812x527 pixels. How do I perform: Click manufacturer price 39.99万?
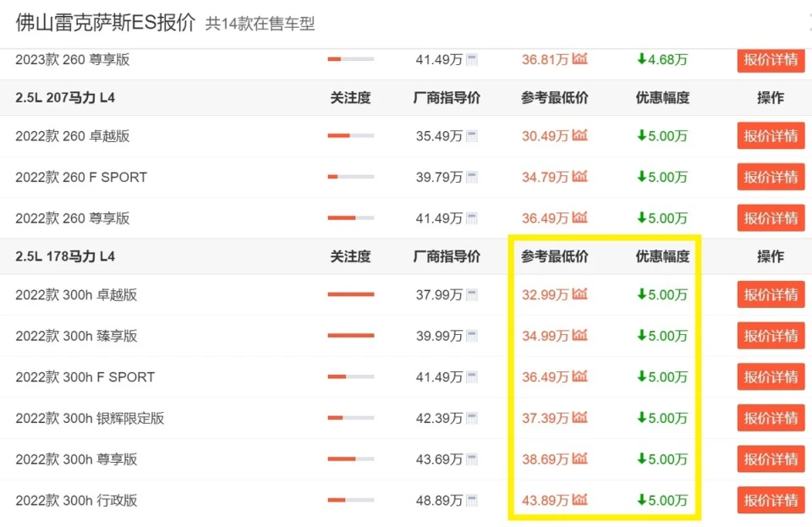(x=439, y=336)
